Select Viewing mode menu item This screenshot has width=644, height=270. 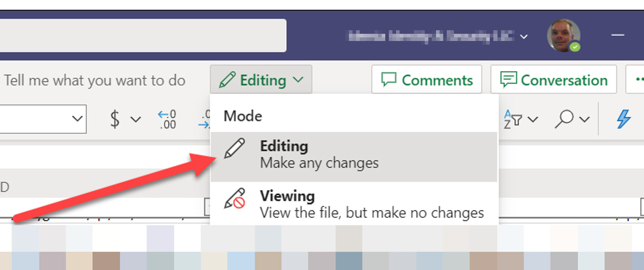tap(354, 203)
